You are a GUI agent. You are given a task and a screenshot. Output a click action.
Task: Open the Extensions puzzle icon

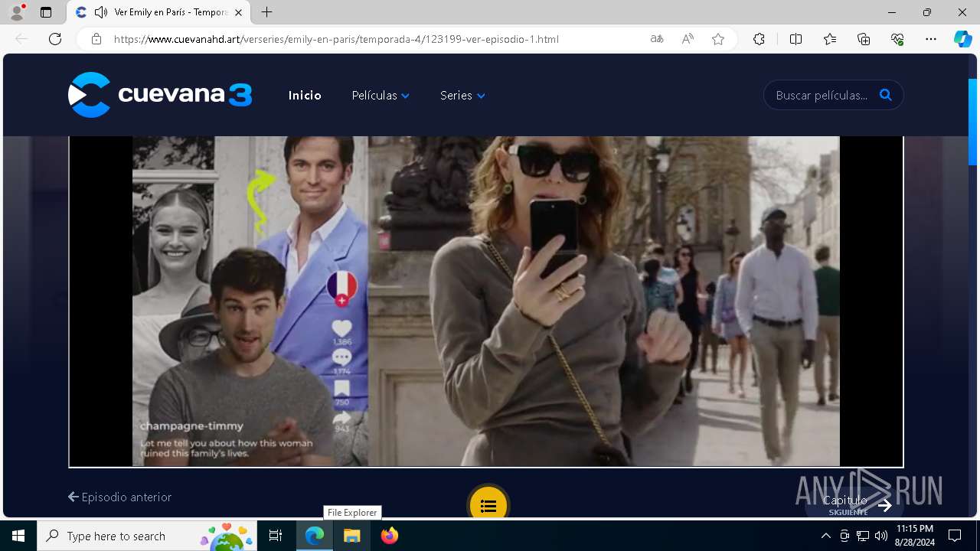pos(759,39)
